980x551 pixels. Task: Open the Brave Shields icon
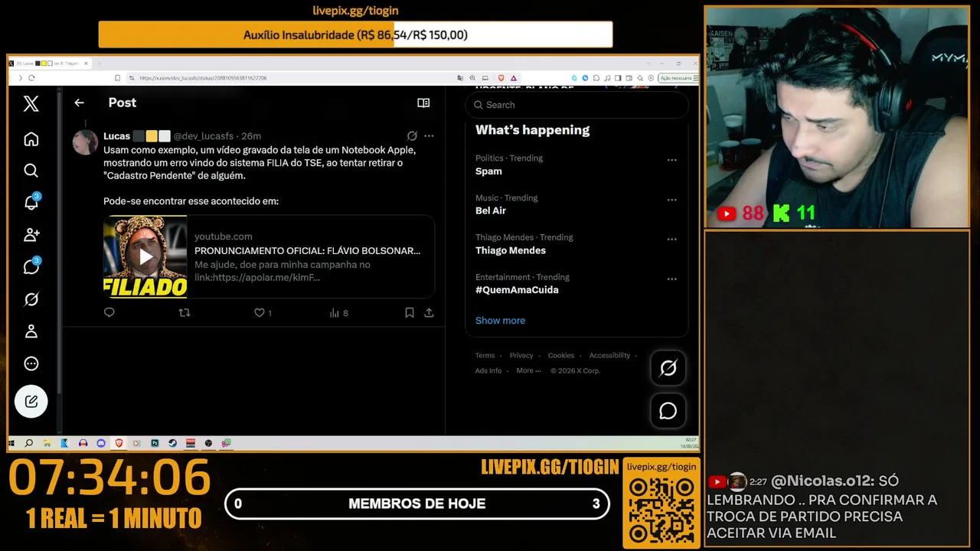click(x=501, y=78)
